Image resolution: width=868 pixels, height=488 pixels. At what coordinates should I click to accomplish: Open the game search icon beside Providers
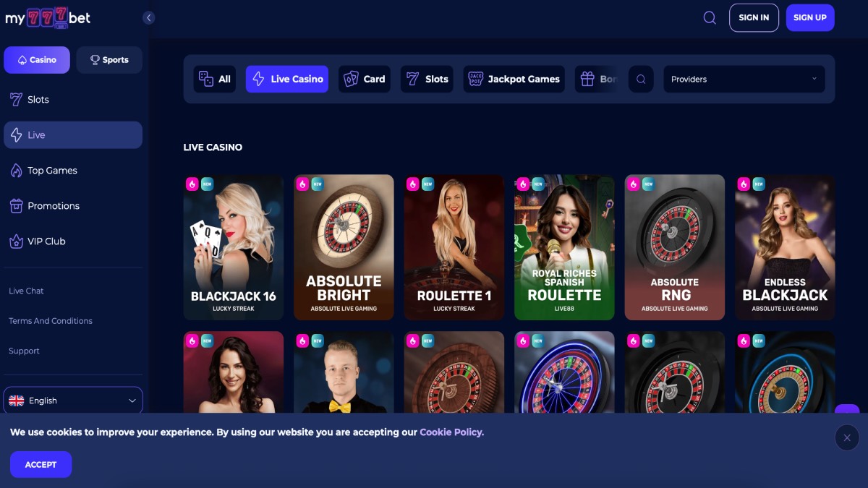tap(641, 80)
